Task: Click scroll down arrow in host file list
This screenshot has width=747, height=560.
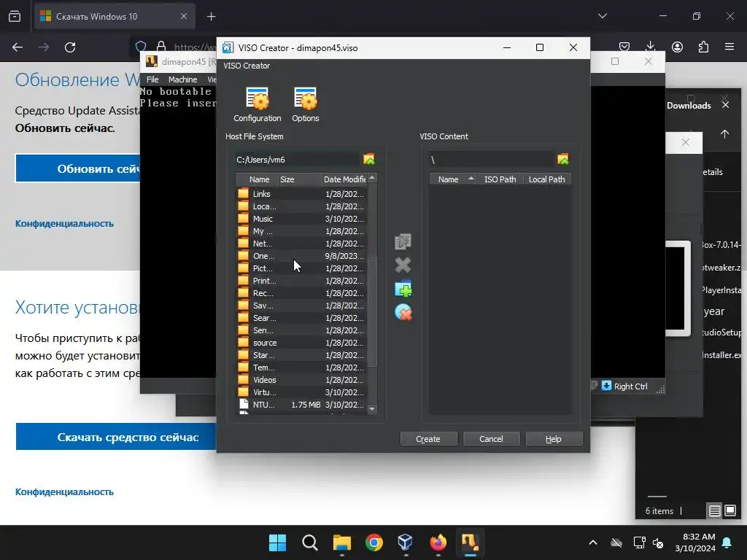Action: pos(372,409)
